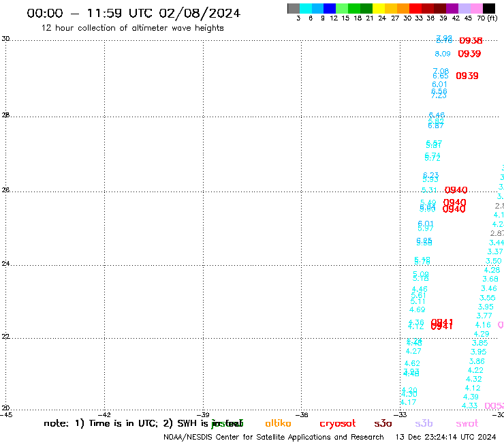Click the orange swatch in the legend bar
The image size is (504, 443).
click(403, 8)
